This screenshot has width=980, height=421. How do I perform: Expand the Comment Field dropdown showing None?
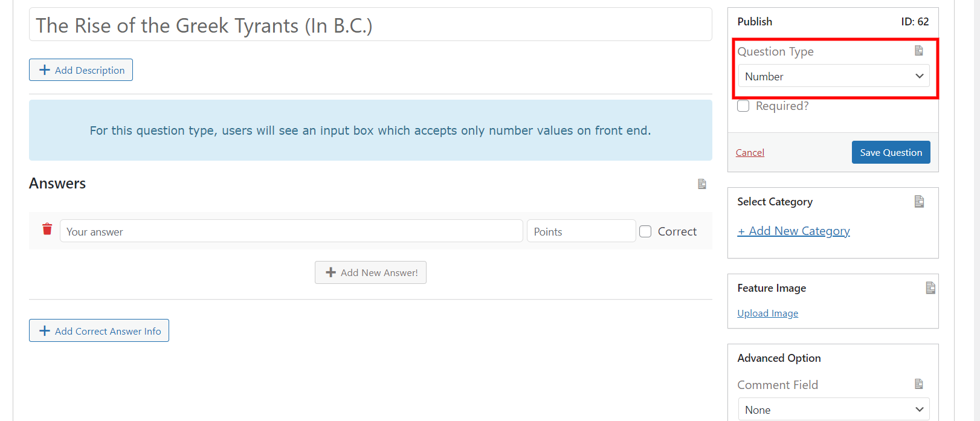tap(834, 410)
